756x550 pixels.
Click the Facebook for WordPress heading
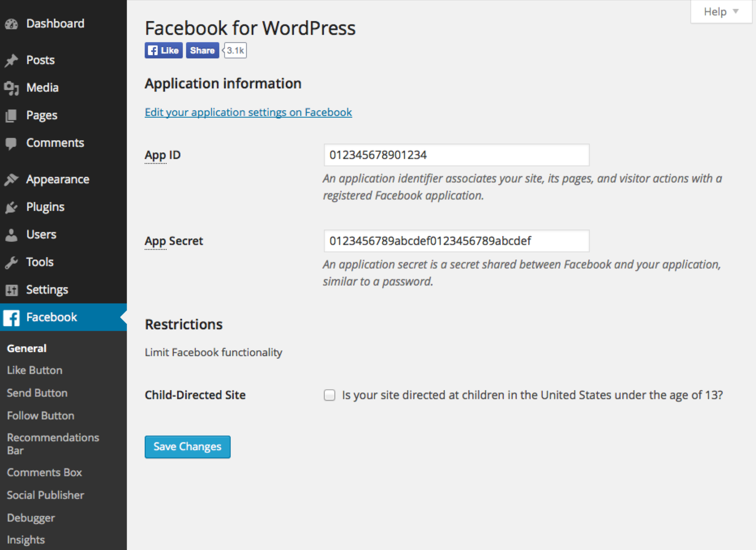click(x=250, y=28)
